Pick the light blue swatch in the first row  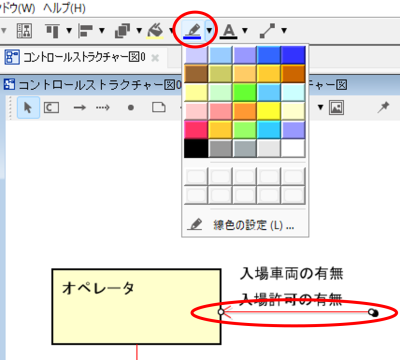coord(220,55)
